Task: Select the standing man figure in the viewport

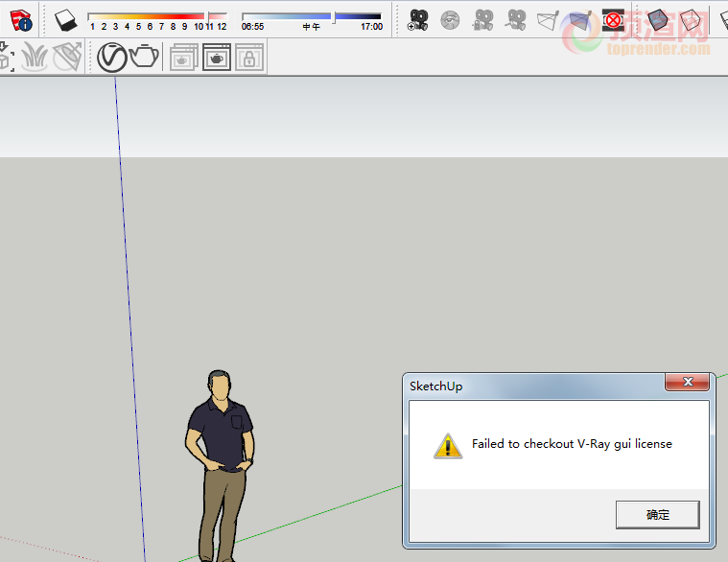Action: (220, 466)
